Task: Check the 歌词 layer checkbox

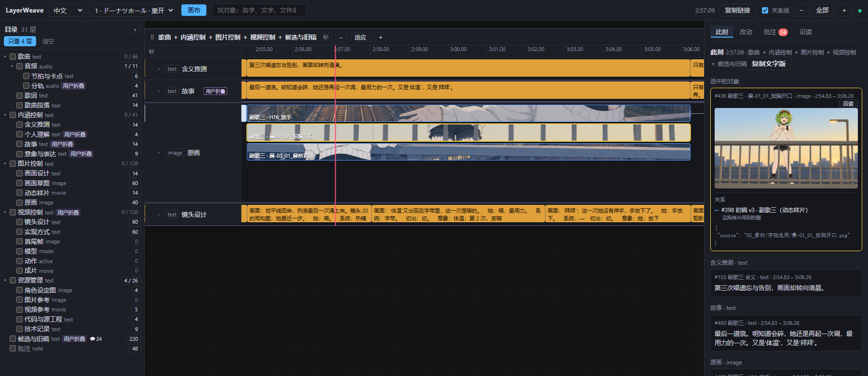Action: coord(20,95)
